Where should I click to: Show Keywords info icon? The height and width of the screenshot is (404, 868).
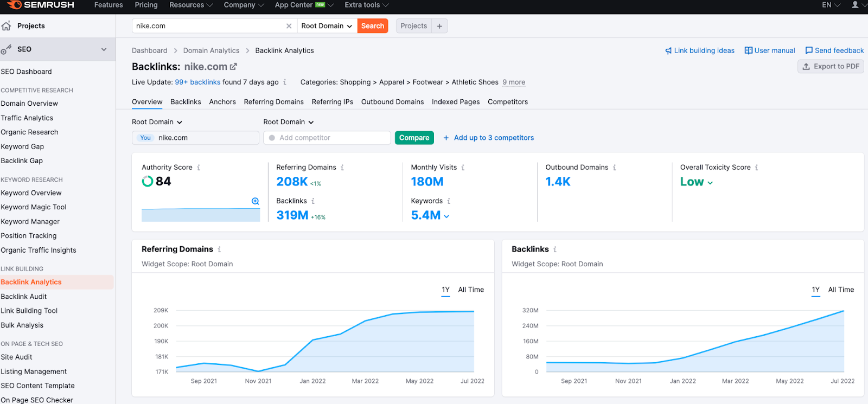[449, 201]
